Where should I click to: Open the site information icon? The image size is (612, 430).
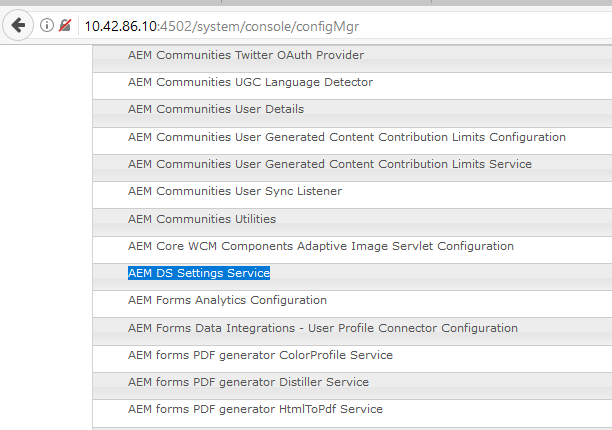(x=47, y=25)
